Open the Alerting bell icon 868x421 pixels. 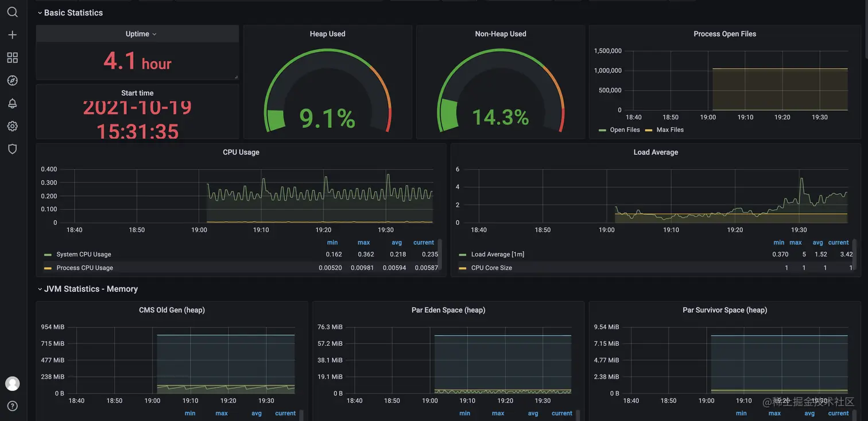[x=12, y=103]
